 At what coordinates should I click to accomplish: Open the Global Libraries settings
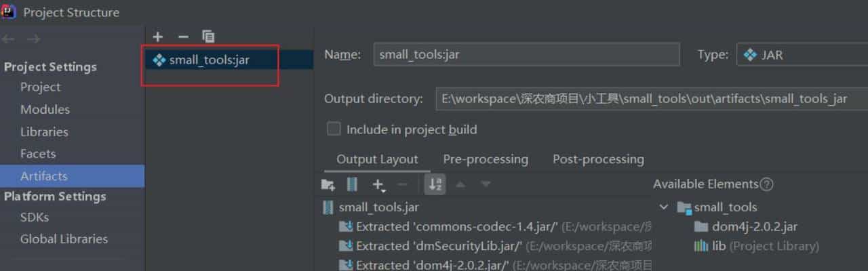64,238
